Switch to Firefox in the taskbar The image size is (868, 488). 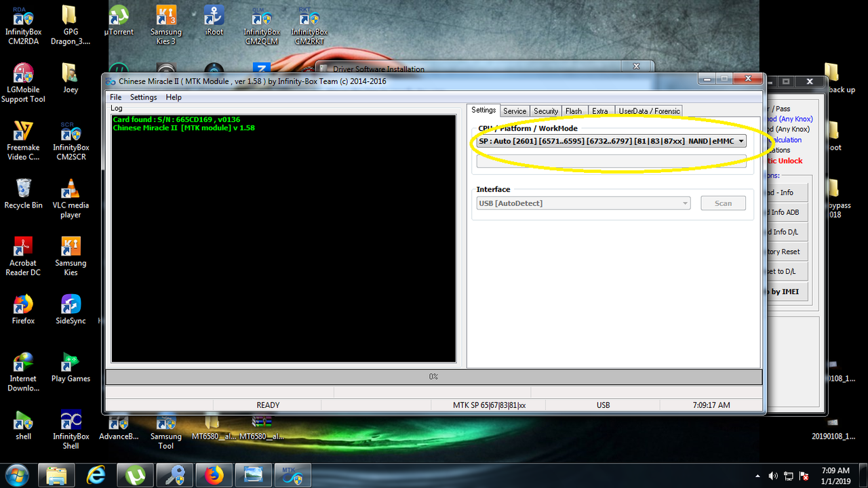tap(214, 475)
